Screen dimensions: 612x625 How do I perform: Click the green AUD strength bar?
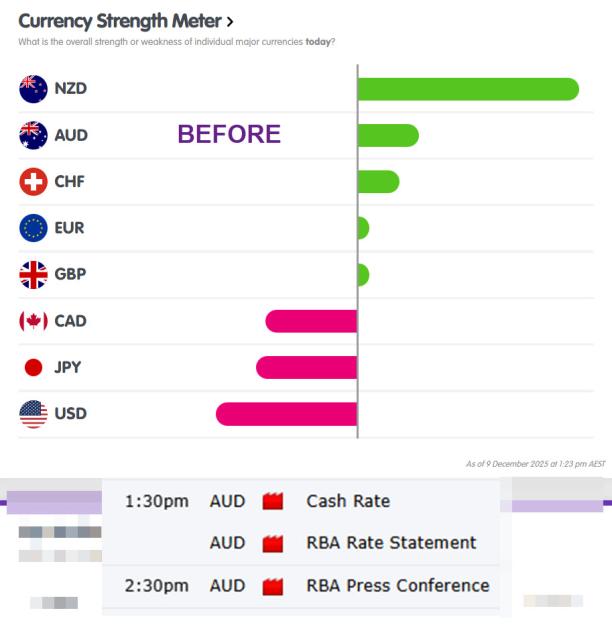click(x=388, y=135)
